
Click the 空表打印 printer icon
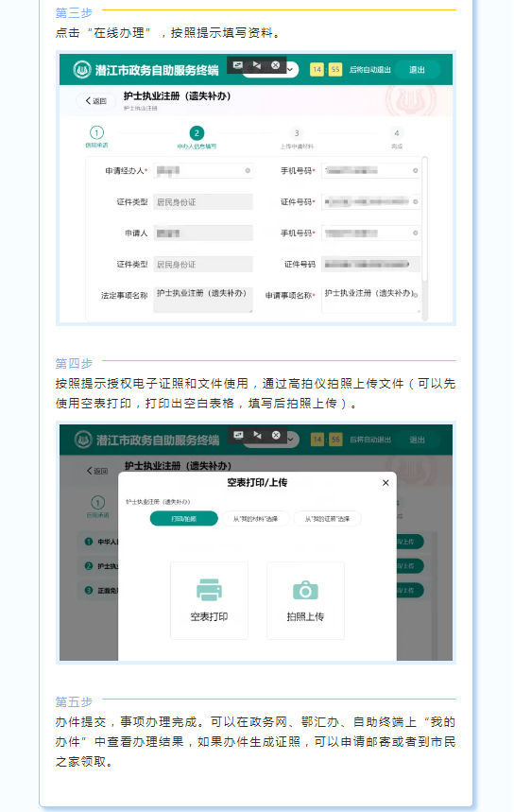(209, 590)
